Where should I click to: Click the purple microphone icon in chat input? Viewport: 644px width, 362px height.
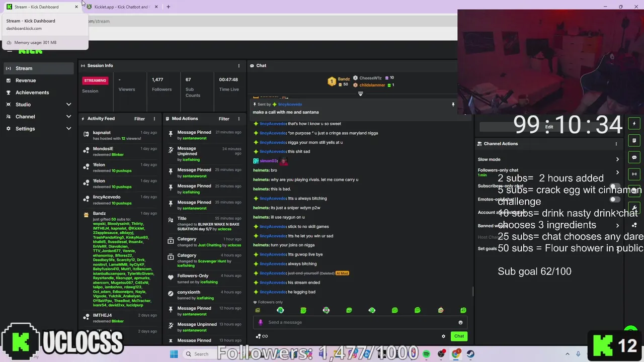coord(260,322)
